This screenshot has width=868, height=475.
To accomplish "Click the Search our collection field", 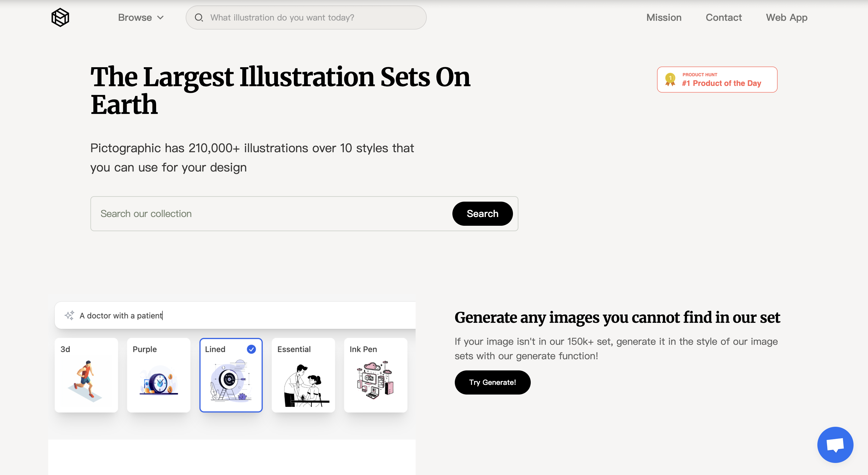I will click(269, 214).
